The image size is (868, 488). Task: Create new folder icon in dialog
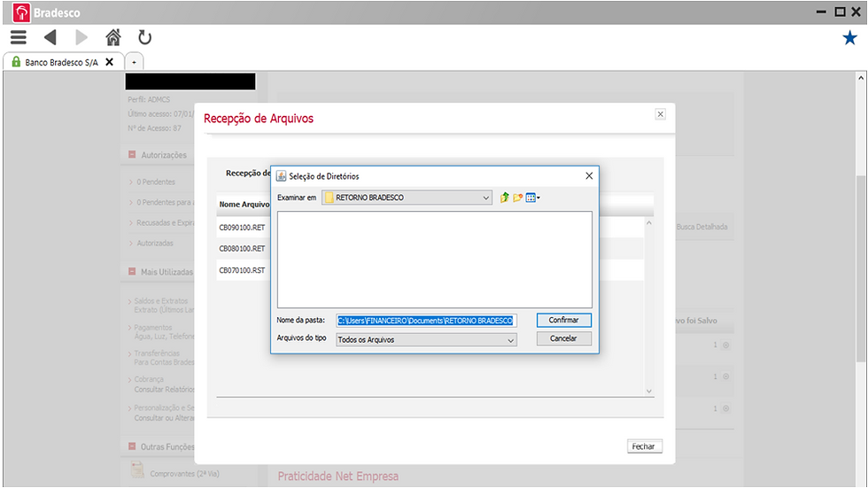coord(517,198)
